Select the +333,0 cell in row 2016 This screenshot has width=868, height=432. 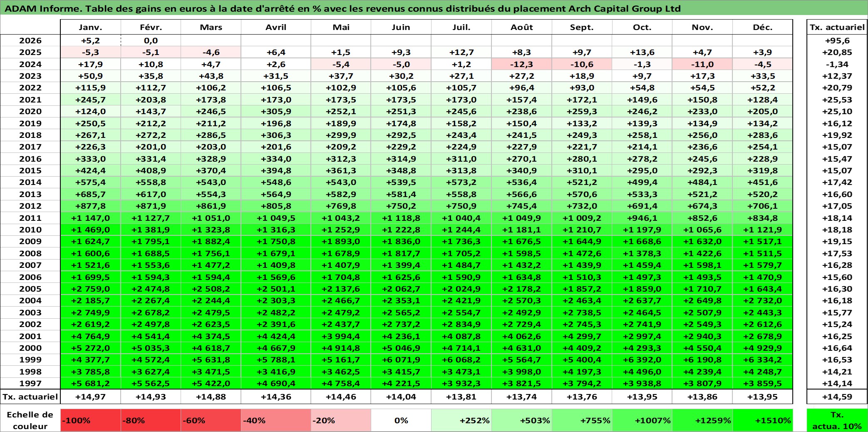91,159
